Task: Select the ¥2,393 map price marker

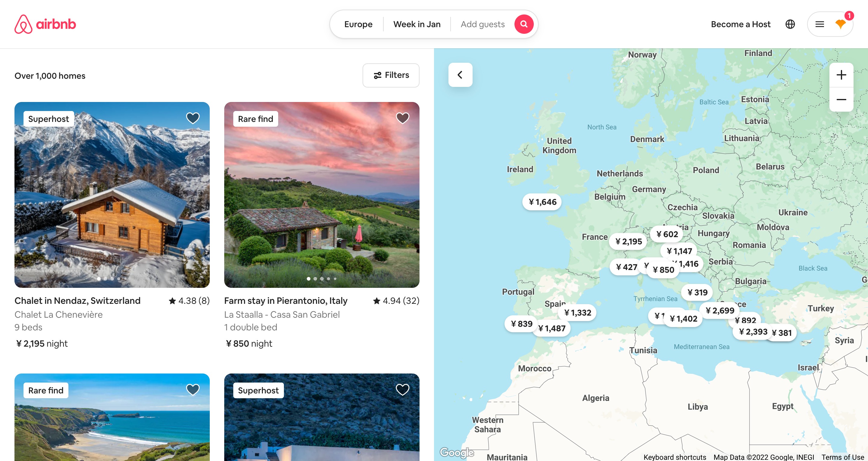Action: (x=753, y=332)
